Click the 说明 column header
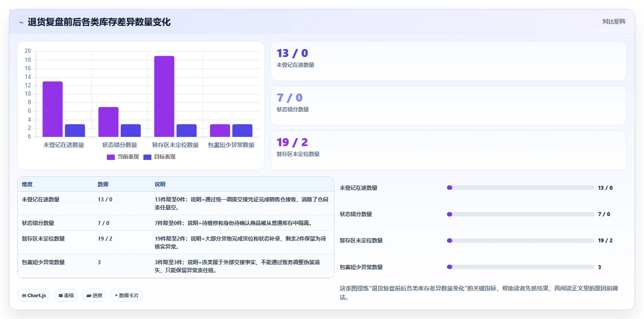Viewport: 644px width, 319px height. tap(160, 184)
